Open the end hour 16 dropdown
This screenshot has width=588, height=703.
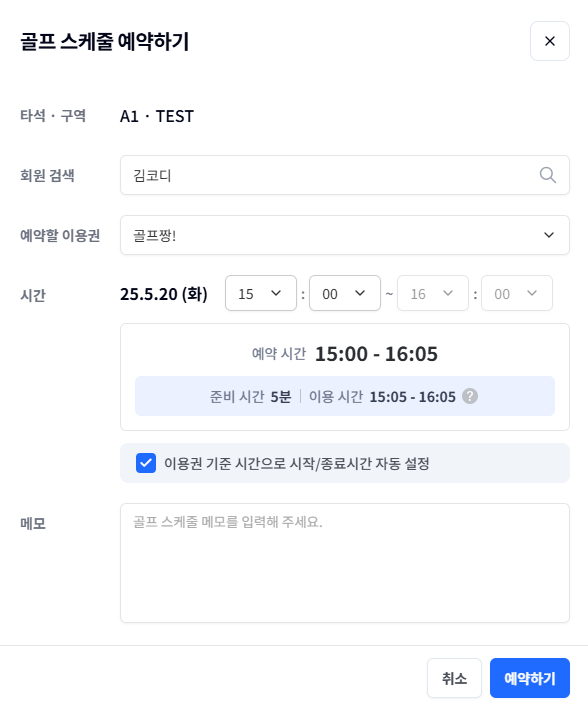433,293
